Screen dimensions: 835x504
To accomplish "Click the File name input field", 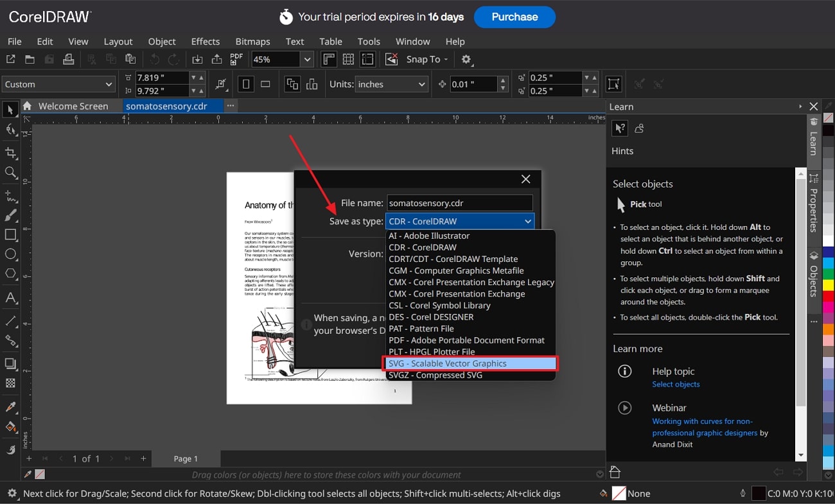I will pyautogui.click(x=460, y=203).
